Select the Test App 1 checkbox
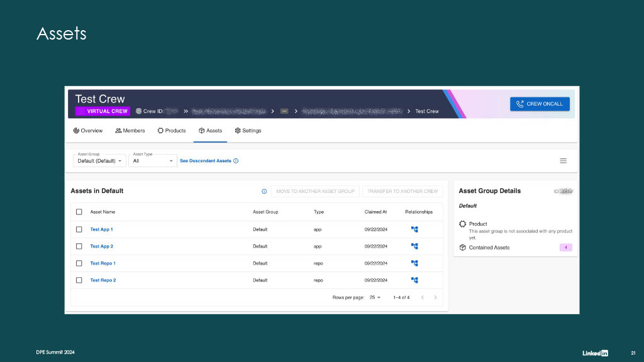Image resolution: width=644 pixels, height=362 pixels. click(x=79, y=229)
